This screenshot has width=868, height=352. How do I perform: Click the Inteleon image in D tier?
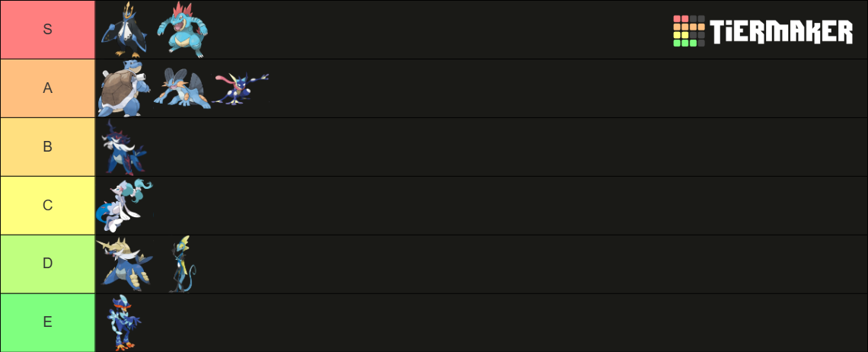183,264
